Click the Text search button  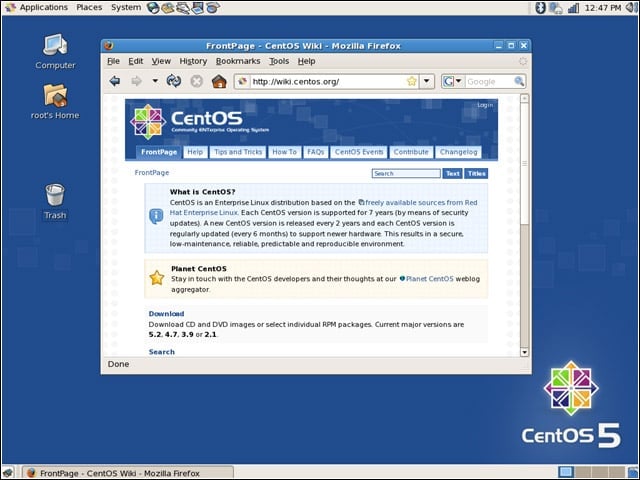[x=453, y=173]
